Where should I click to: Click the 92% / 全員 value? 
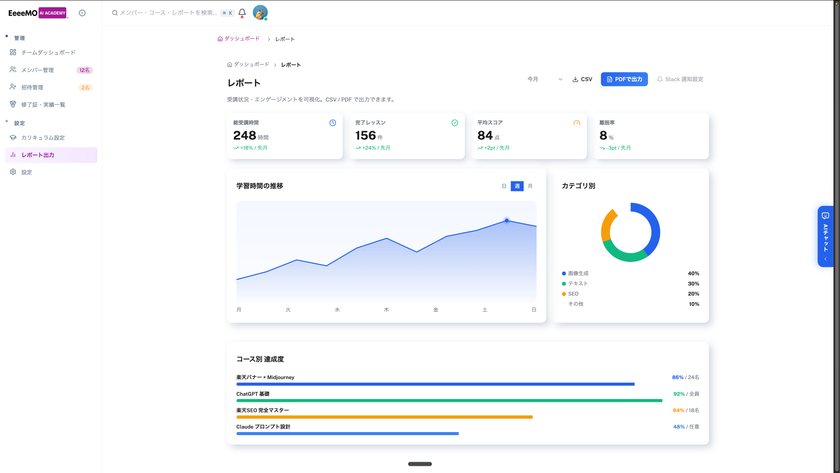tap(686, 394)
